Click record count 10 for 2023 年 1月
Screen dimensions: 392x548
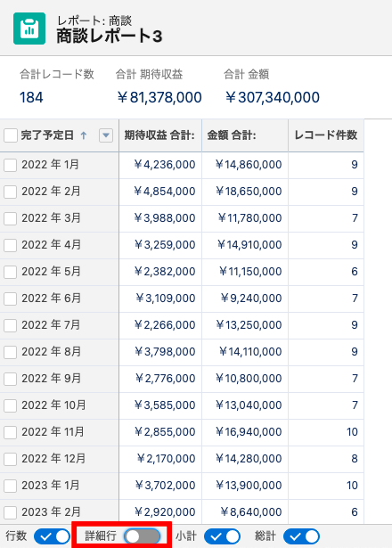(x=352, y=486)
